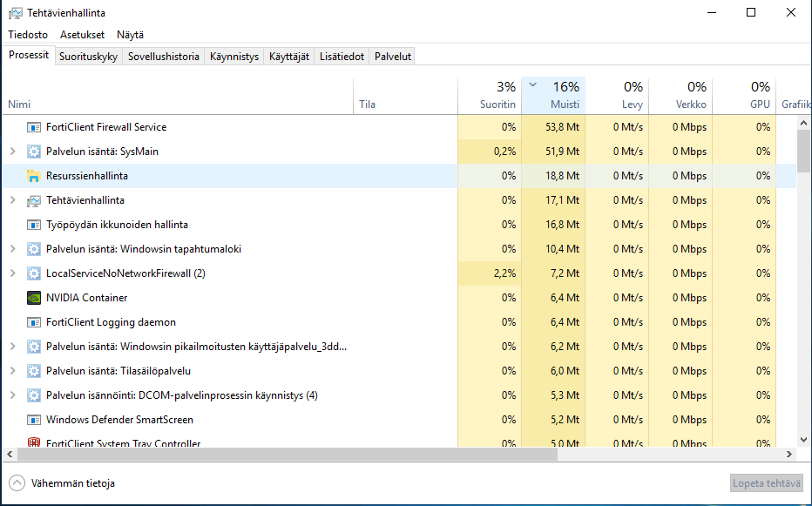Expand Palvelun isäntä: Windowsin tapahtumaloki
Screen dimensions: 812x506
coord(13,249)
